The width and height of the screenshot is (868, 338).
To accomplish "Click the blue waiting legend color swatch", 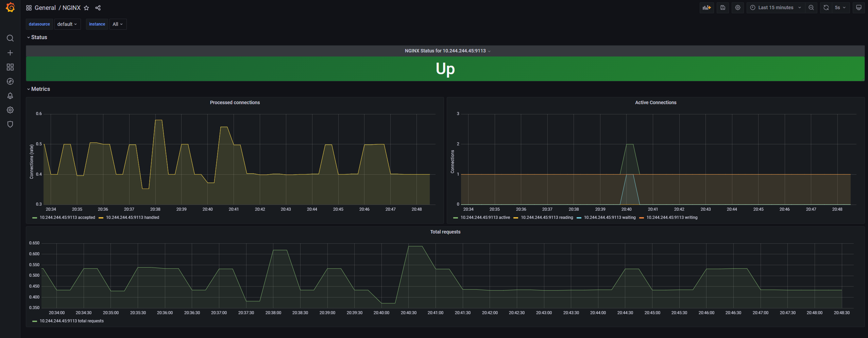I will [x=579, y=218].
